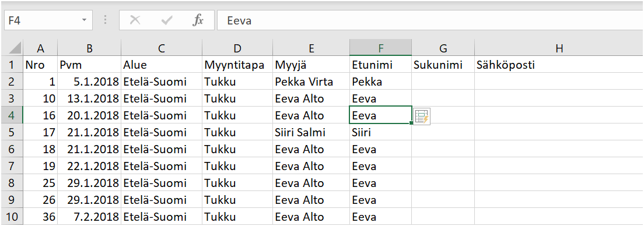Select column F header
This screenshot has width=644, height=226.
tap(381, 48)
